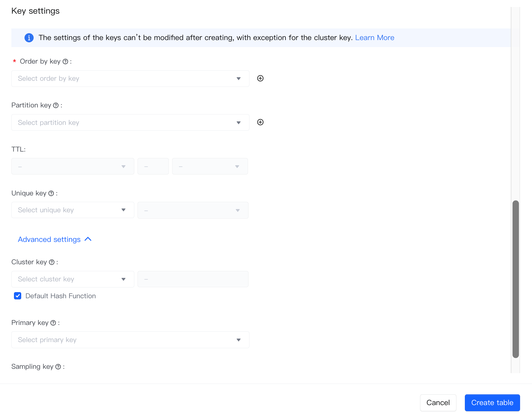Image resolution: width=532 pixels, height=417 pixels.
Task: Click help icon beside Partition key
Action: (x=56, y=105)
